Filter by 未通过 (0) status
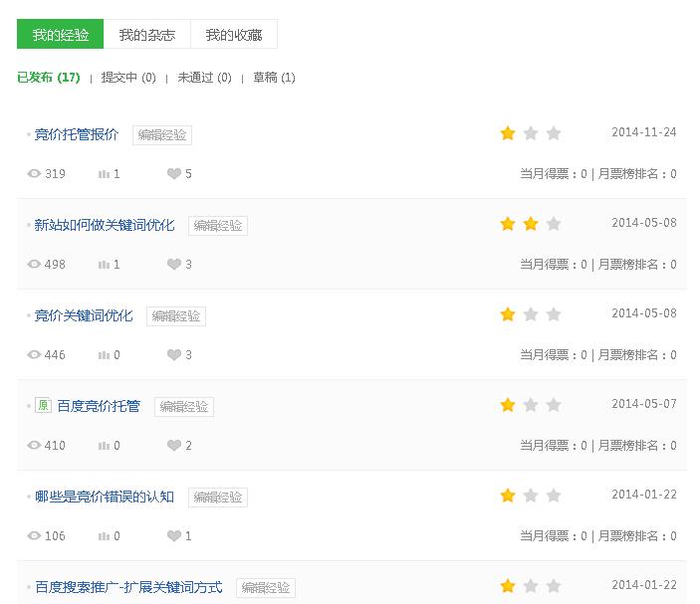The width and height of the screenshot is (700, 604). pyautogui.click(x=204, y=78)
